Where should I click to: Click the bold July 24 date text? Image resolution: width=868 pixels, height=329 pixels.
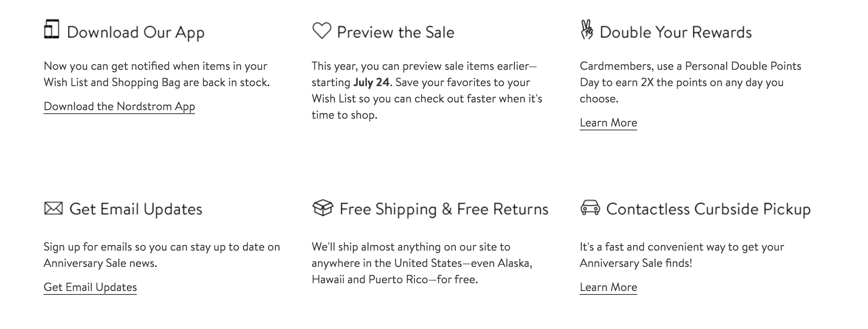(x=371, y=82)
